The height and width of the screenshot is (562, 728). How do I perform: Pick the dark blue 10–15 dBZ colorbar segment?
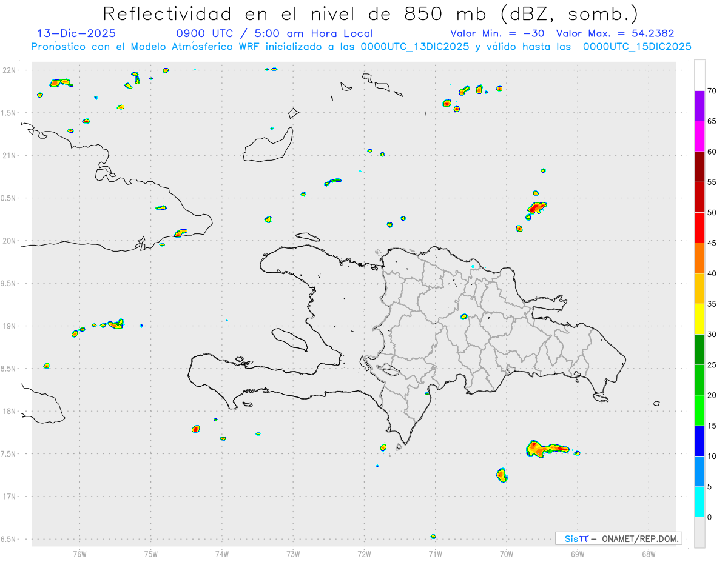(x=699, y=441)
